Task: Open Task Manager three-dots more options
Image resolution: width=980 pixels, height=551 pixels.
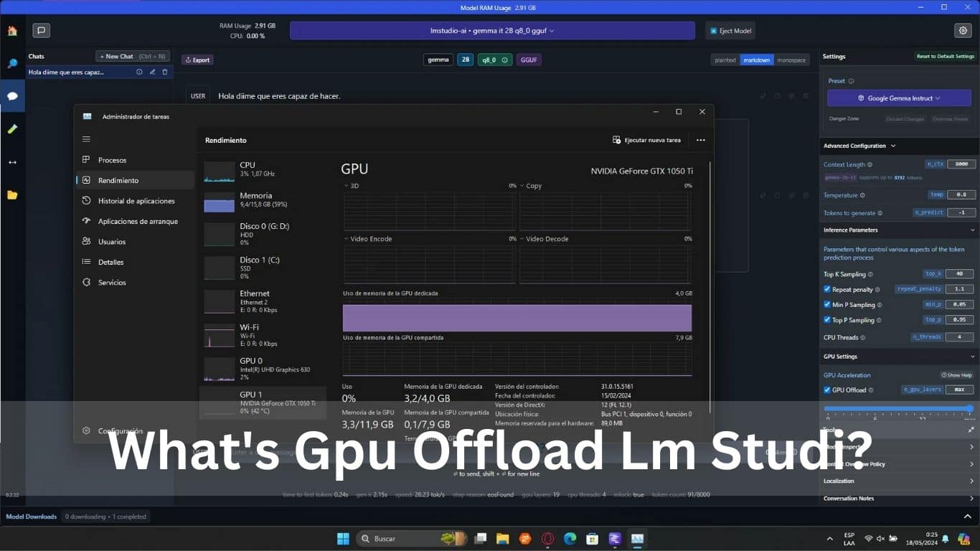Action: point(701,140)
